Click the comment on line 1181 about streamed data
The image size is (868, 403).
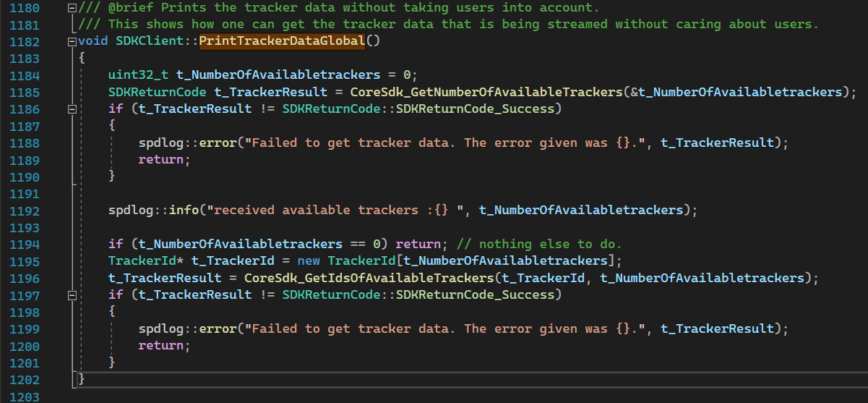pos(448,25)
